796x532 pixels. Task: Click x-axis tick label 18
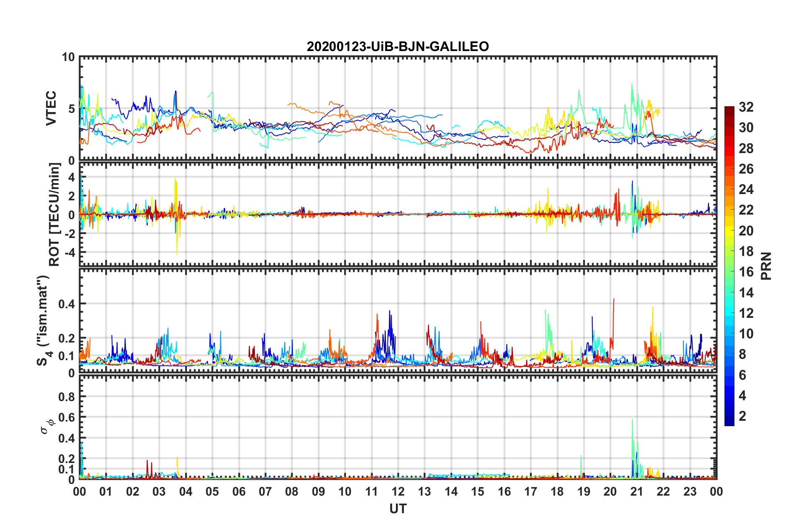pos(557,491)
